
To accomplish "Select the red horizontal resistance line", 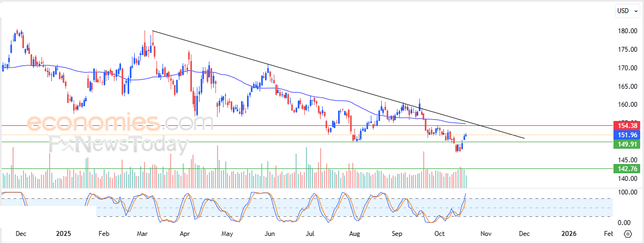I will (306, 126).
